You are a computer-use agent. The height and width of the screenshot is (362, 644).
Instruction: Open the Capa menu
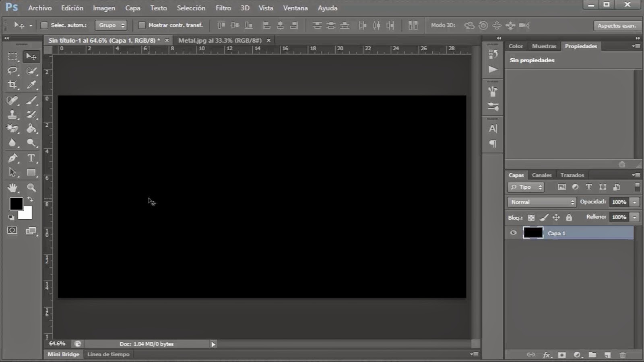point(132,8)
